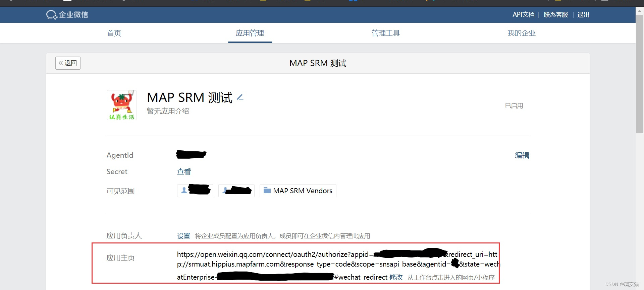Click the folder icon beside MAP SRM Vendors
The height and width of the screenshot is (290, 644).
coord(267,190)
